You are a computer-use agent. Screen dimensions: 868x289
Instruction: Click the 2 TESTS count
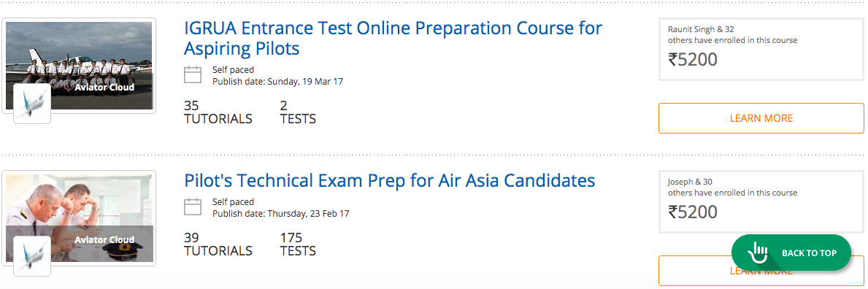[x=298, y=112]
